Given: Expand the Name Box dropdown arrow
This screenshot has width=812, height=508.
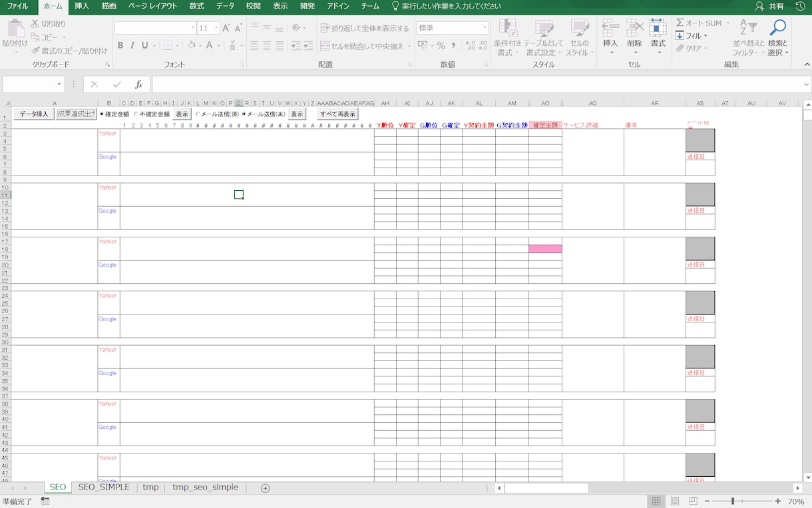Looking at the screenshot, I should 59,84.
